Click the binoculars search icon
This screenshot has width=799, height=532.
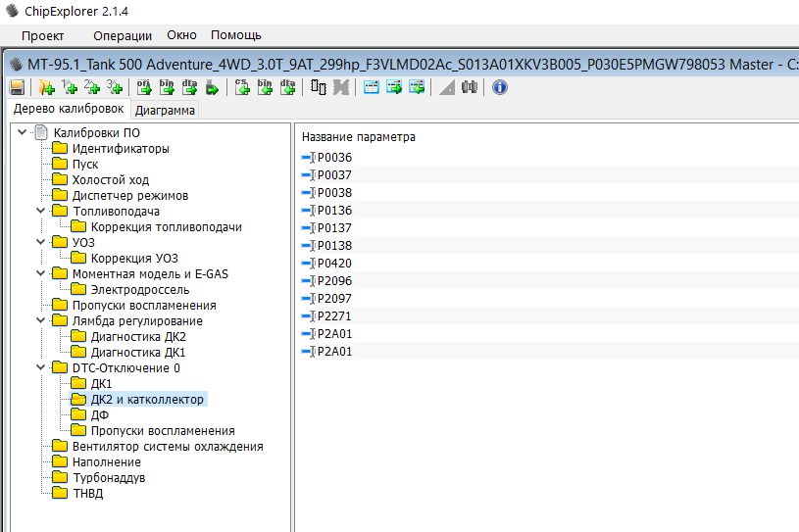pos(469,87)
